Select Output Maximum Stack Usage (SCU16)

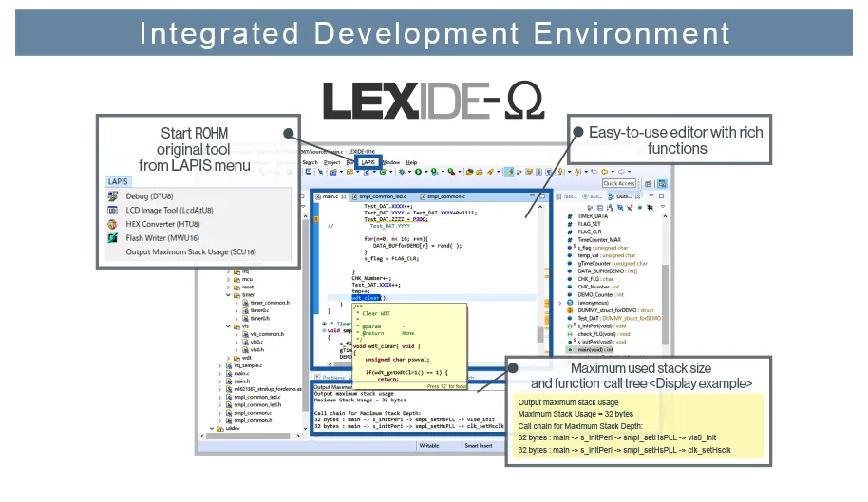(190, 252)
